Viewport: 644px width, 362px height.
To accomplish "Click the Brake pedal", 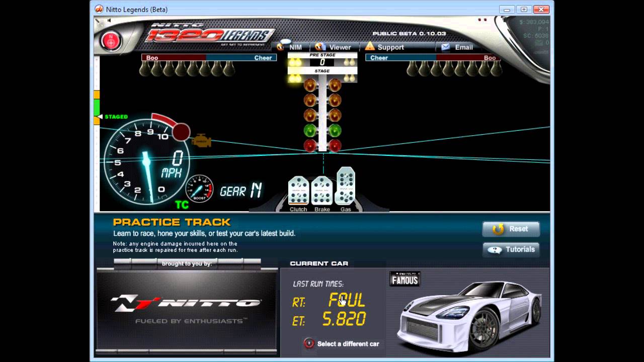I will tap(322, 190).
